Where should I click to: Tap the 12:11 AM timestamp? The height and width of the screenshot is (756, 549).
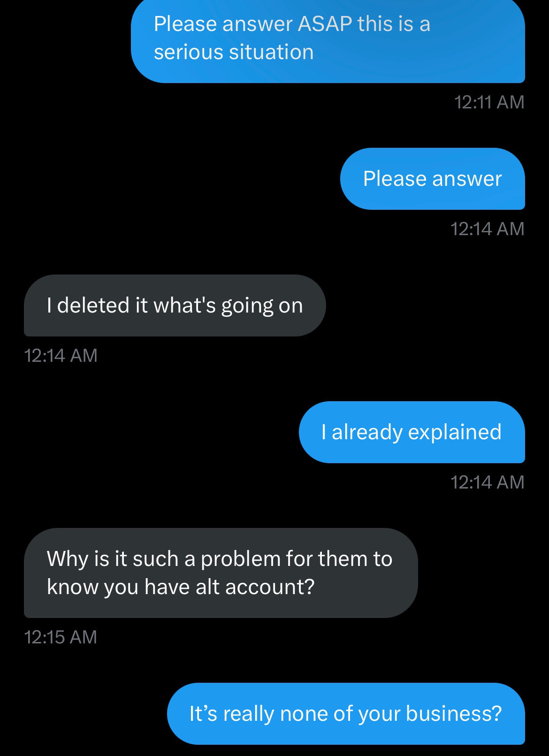click(x=489, y=102)
